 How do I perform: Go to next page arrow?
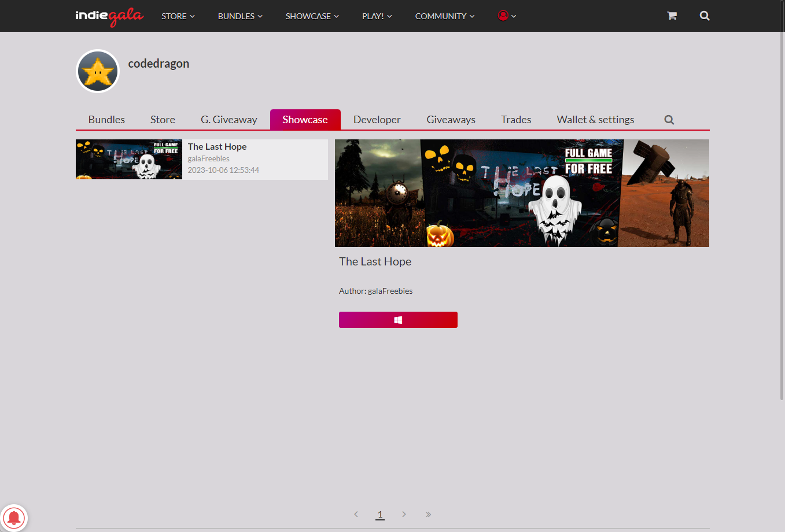(404, 514)
